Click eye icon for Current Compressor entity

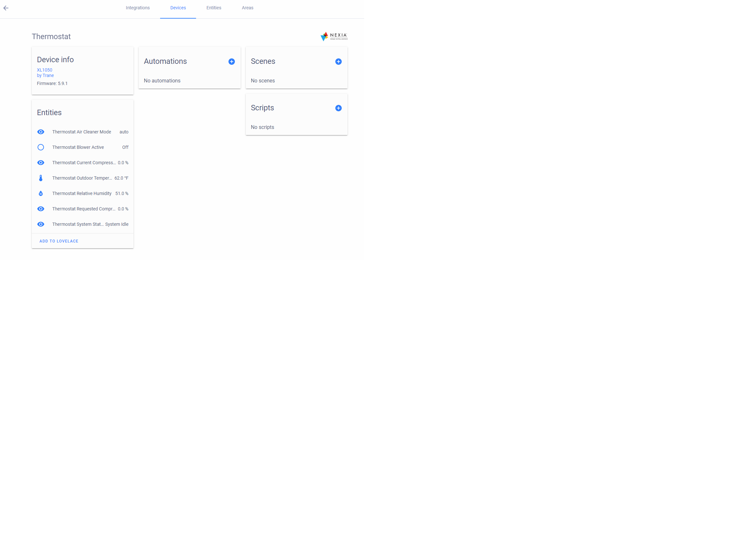40,163
